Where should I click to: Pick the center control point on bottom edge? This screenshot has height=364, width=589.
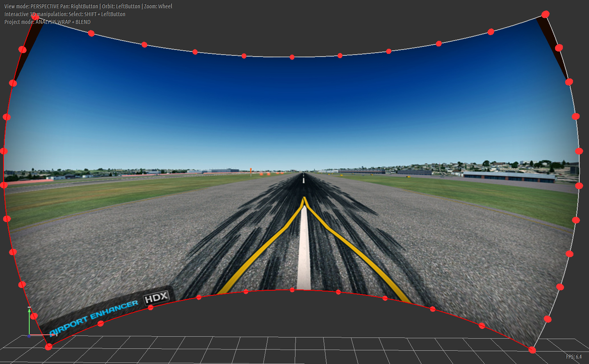292,290
